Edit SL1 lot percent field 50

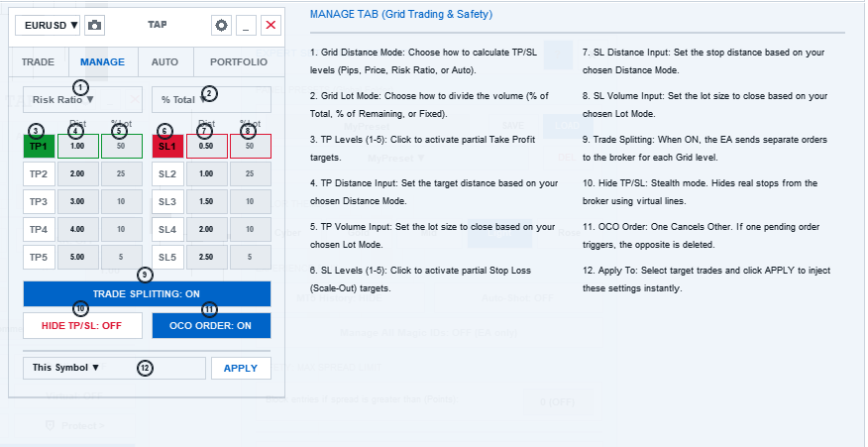251,147
